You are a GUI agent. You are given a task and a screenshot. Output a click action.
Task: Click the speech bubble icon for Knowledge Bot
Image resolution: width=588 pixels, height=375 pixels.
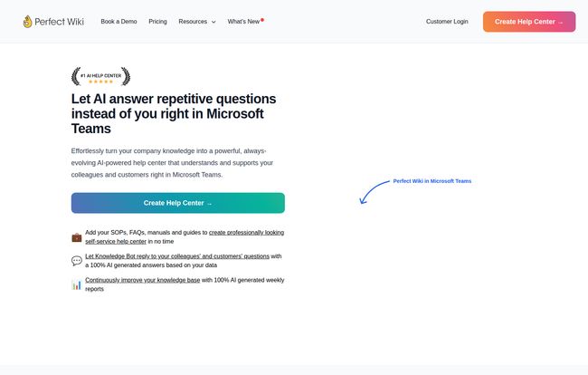[x=77, y=261]
